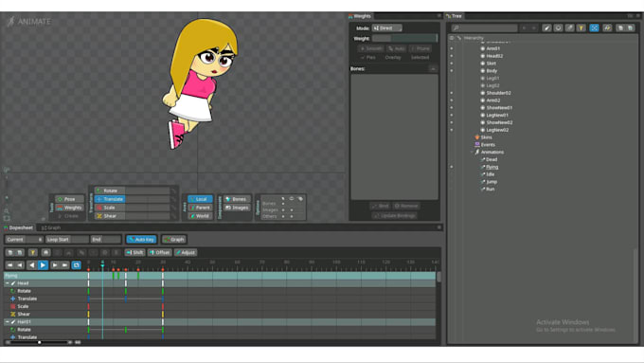This screenshot has height=363, width=644.
Task: Click the Offset keys button
Action: (x=160, y=252)
